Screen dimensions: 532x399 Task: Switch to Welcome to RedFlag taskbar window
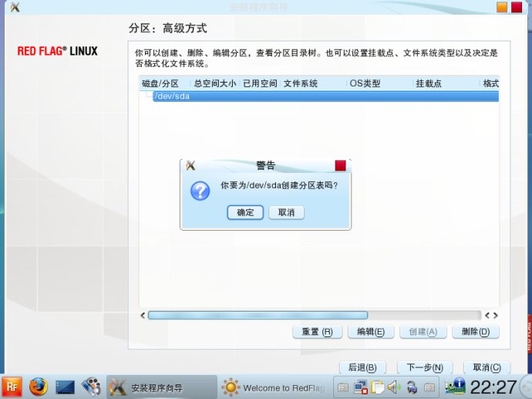tap(274, 387)
